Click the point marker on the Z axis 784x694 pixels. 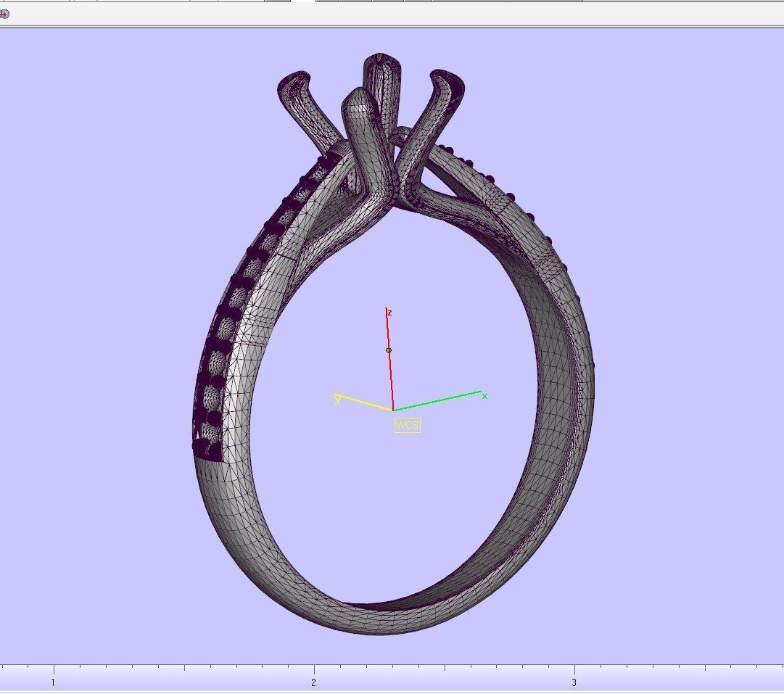(389, 350)
